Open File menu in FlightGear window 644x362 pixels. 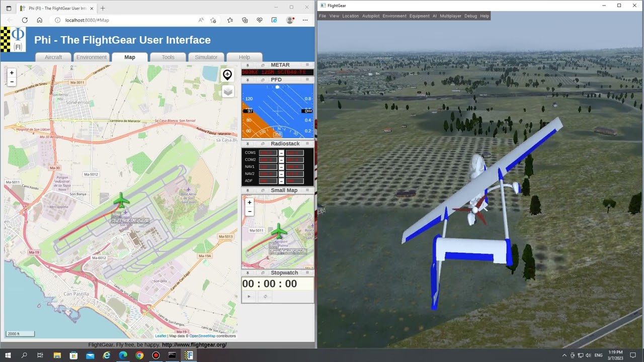[323, 16]
